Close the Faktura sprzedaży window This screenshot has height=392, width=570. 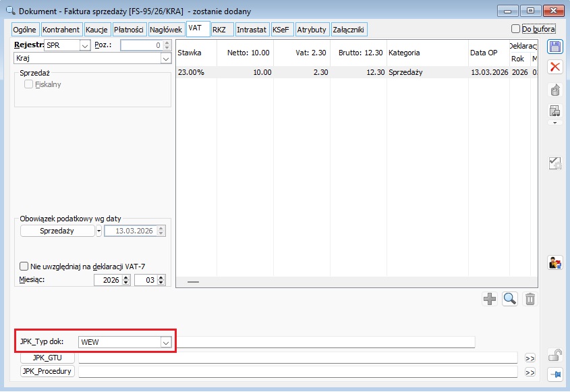pos(554,11)
